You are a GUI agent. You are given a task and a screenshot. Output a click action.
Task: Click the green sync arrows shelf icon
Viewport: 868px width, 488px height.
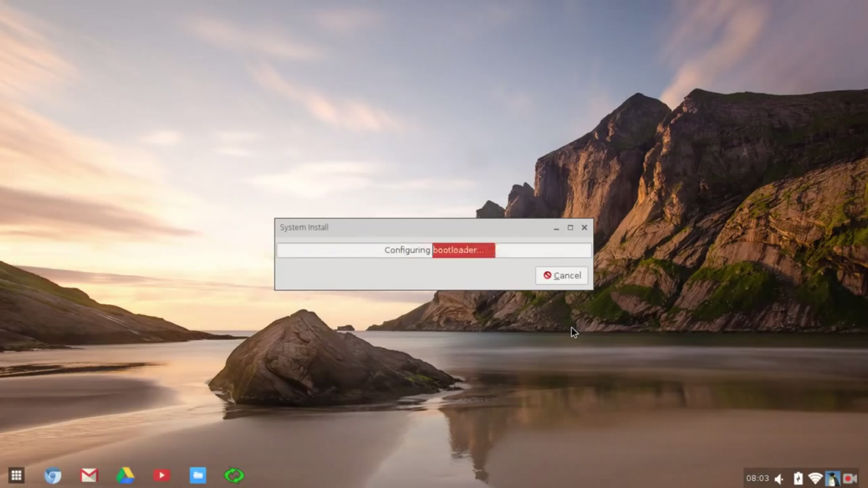234,476
